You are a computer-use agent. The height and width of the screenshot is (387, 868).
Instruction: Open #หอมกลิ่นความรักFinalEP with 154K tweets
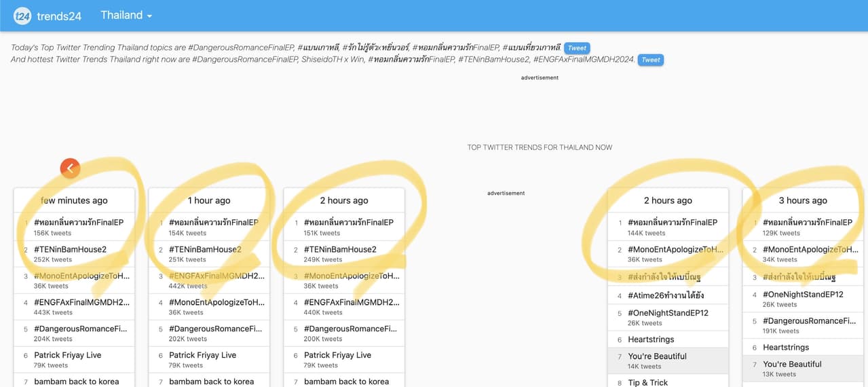[214, 222]
